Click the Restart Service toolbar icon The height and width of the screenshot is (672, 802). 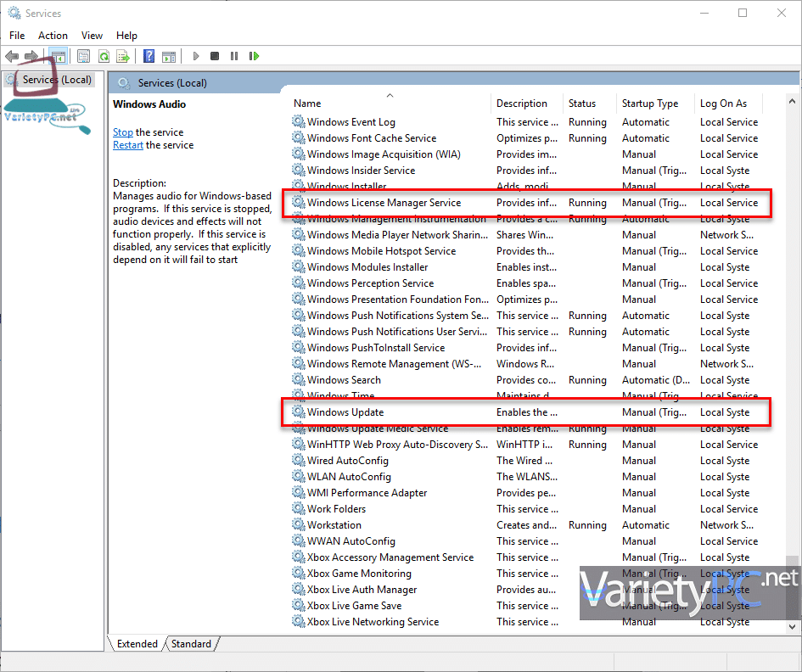tap(254, 56)
